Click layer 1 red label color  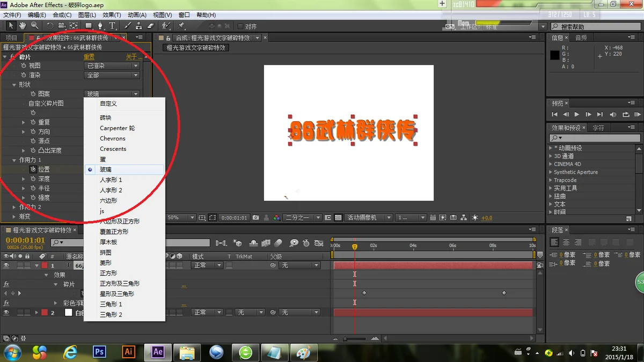45,265
